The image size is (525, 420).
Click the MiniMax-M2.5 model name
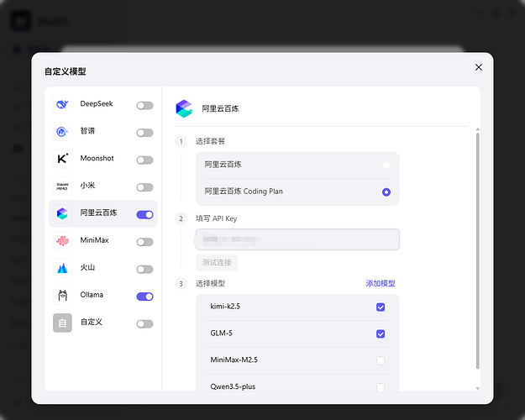pyautogui.click(x=234, y=360)
